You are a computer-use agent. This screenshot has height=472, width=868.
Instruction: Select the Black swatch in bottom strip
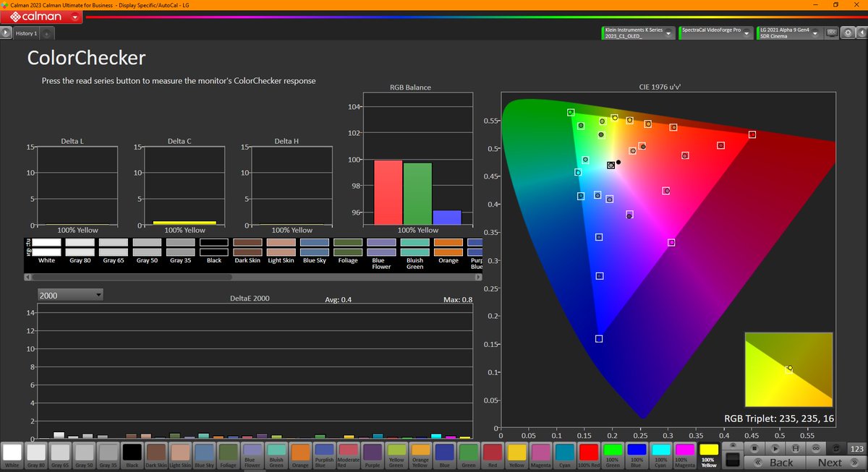[x=132, y=455]
